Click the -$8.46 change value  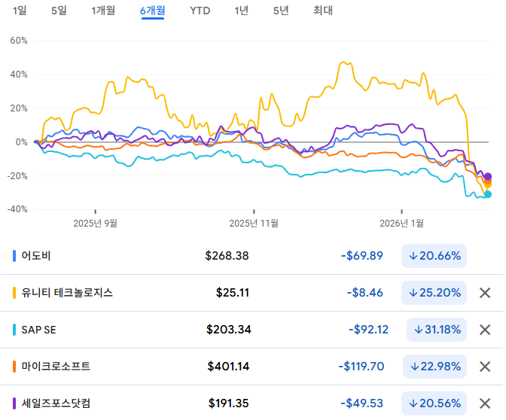point(365,293)
